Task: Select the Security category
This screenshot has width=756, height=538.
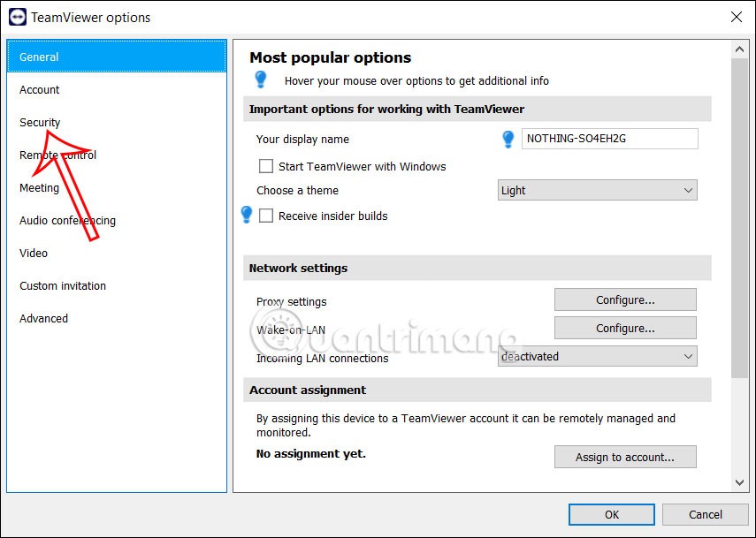Action: pyautogui.click(x=40, y=122)
